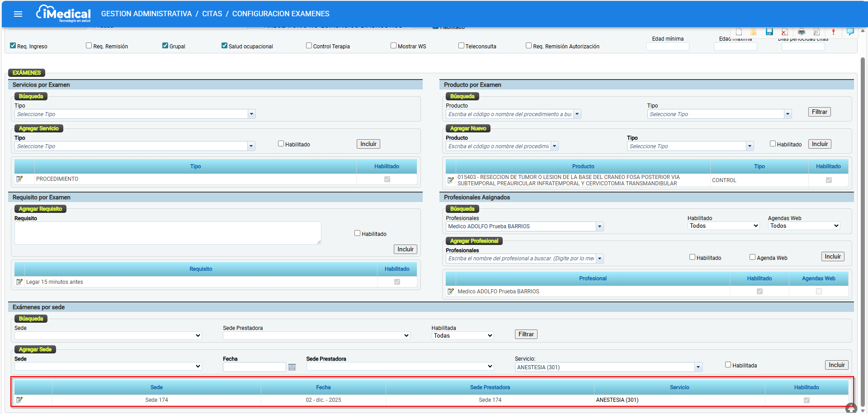Viewport: 868px width, 414px height.
Task: Toggle the Teleconsulta checkbox
Action: [x=461, y=46]
